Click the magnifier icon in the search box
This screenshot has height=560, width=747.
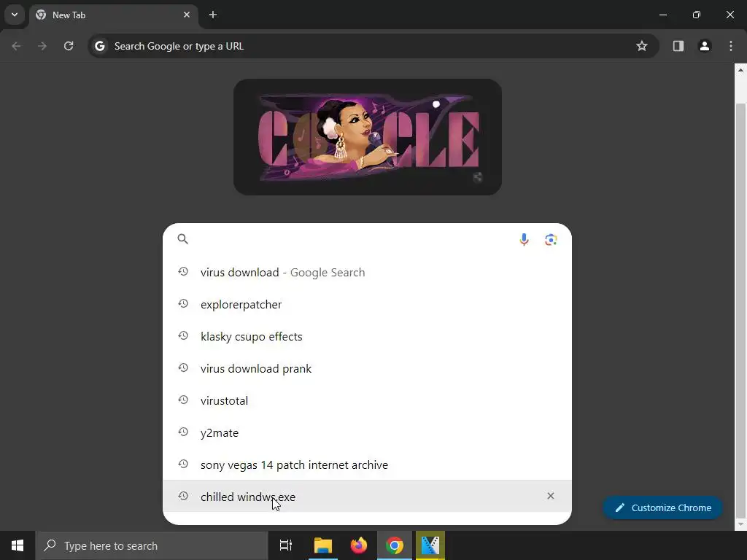[183, 239]
